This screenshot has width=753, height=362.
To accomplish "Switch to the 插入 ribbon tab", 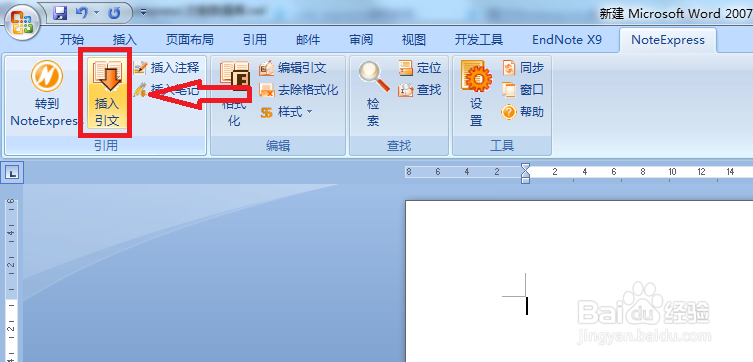I will coord(125,40).
